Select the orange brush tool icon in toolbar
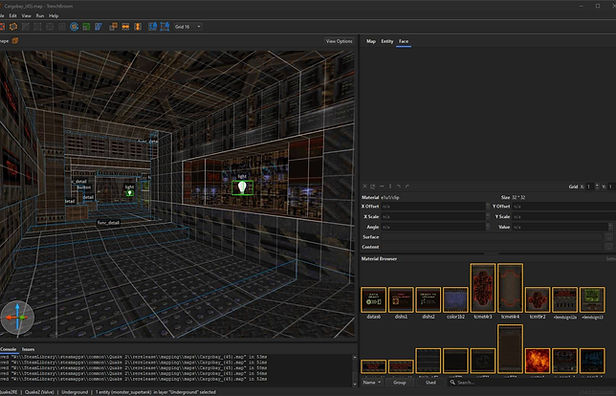The width and height of the screenshot is (616, 396). pyautogui.click(x=13, y=27)
